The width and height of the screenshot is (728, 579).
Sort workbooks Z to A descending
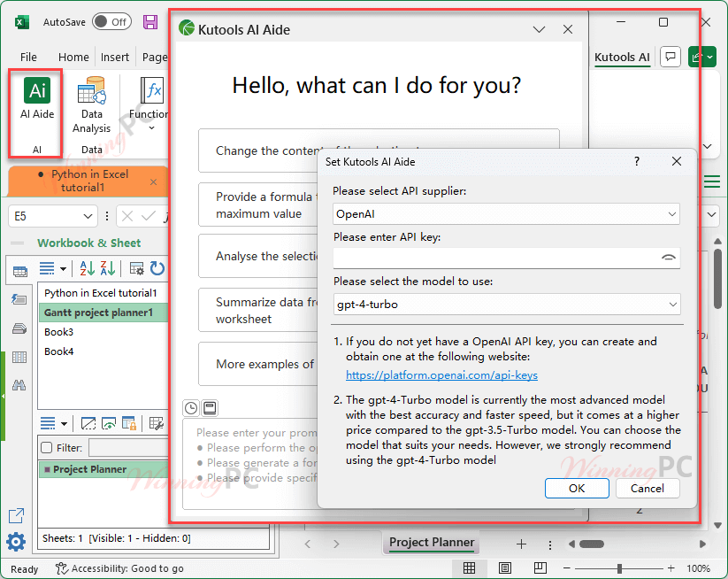pos(108,268)
